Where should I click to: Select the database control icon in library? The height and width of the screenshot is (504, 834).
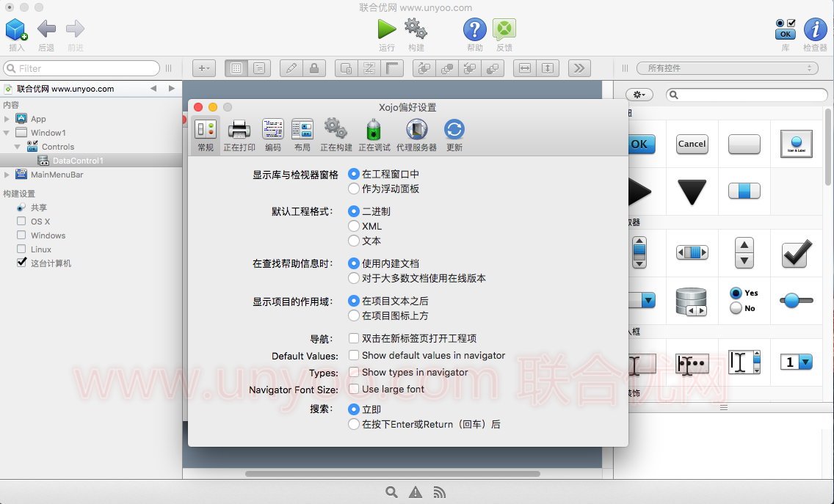691,302
